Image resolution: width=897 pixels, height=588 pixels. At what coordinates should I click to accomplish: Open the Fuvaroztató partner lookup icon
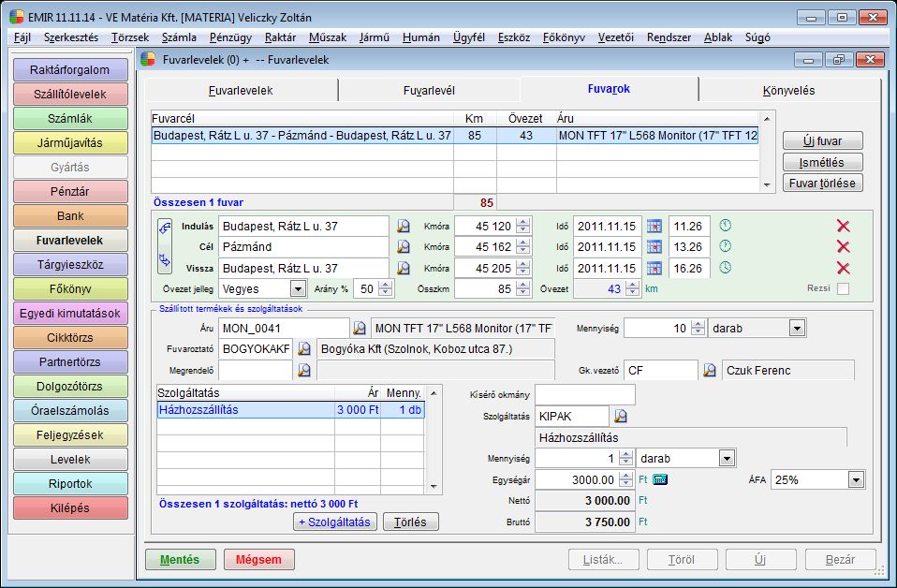pos(304,349)
